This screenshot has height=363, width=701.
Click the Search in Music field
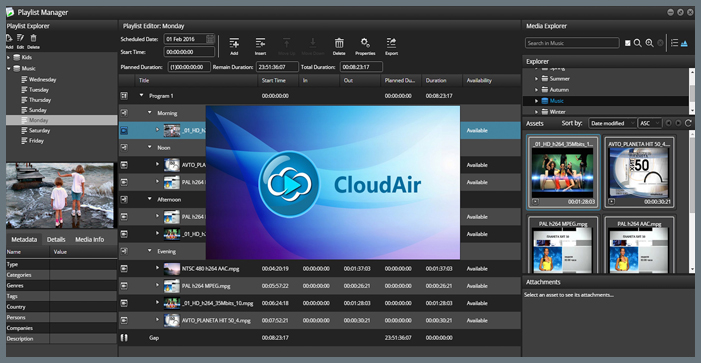(572, 43)
